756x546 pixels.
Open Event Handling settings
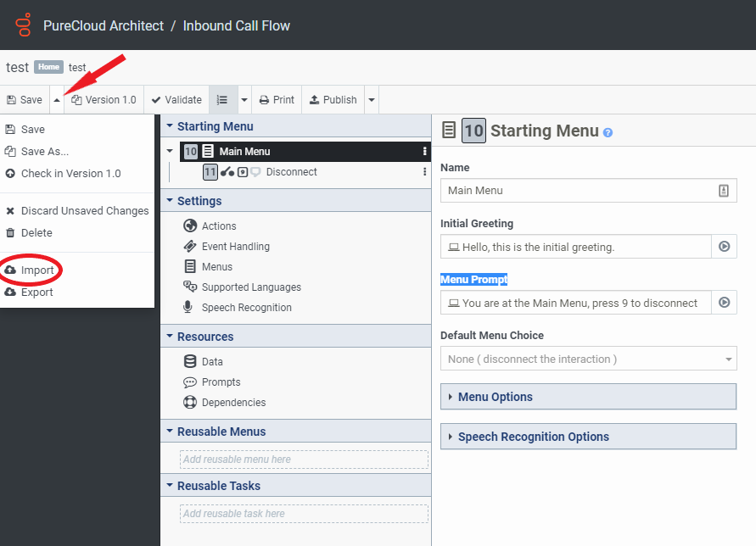227,246
